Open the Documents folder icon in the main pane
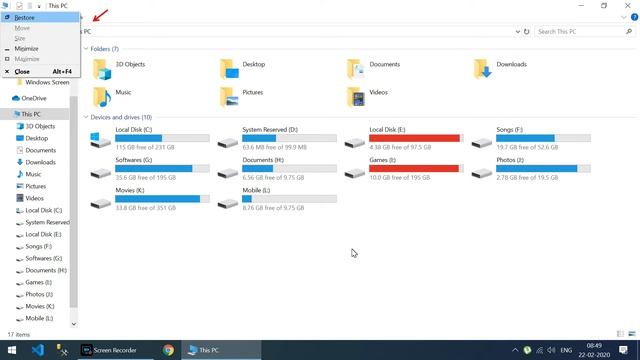This screenshot has height=360, width=640. pyautogui.click(x=356, y=69)
